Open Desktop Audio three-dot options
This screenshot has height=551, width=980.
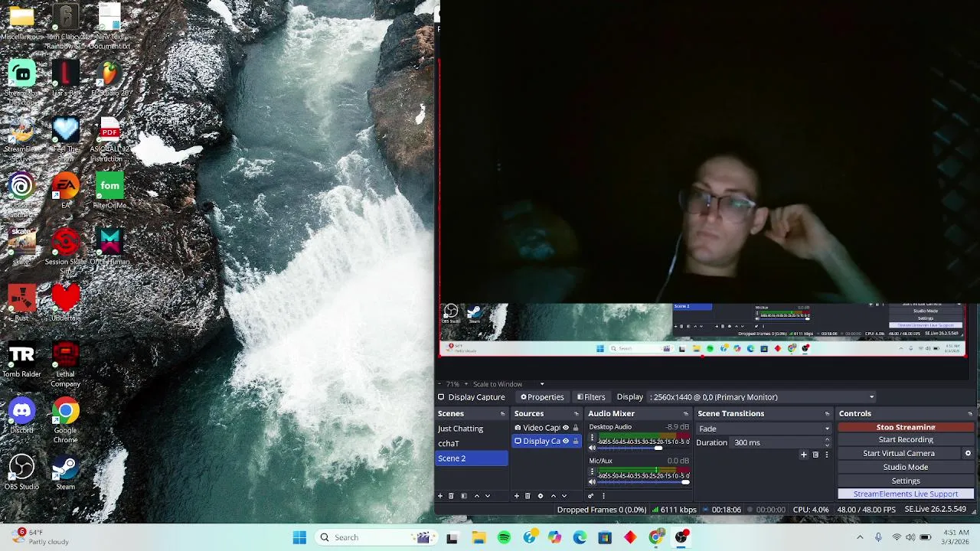(x=592, y=439)
